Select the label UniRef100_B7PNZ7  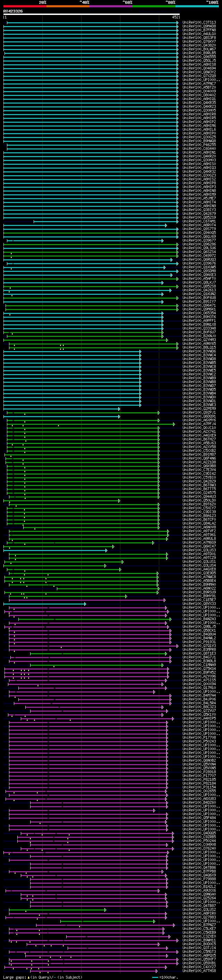pyautogui.click(x=199, y=925)
